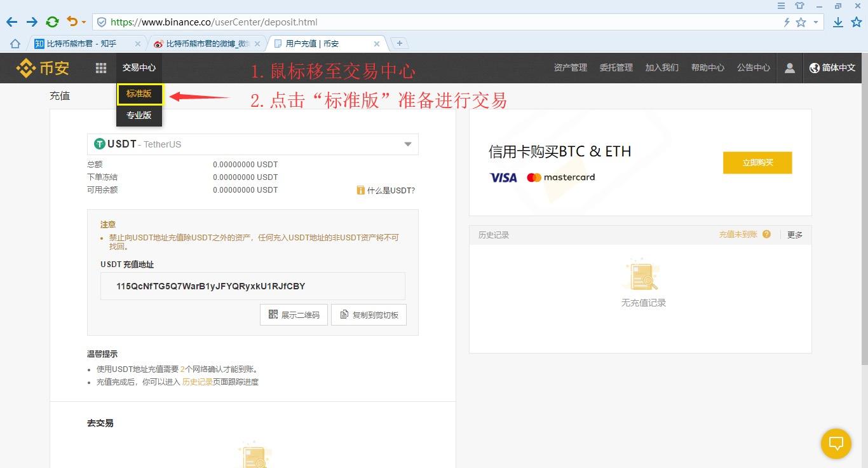Select the 用户充值 | 币安 tab

pyautogui.click(x=327, y=43)
